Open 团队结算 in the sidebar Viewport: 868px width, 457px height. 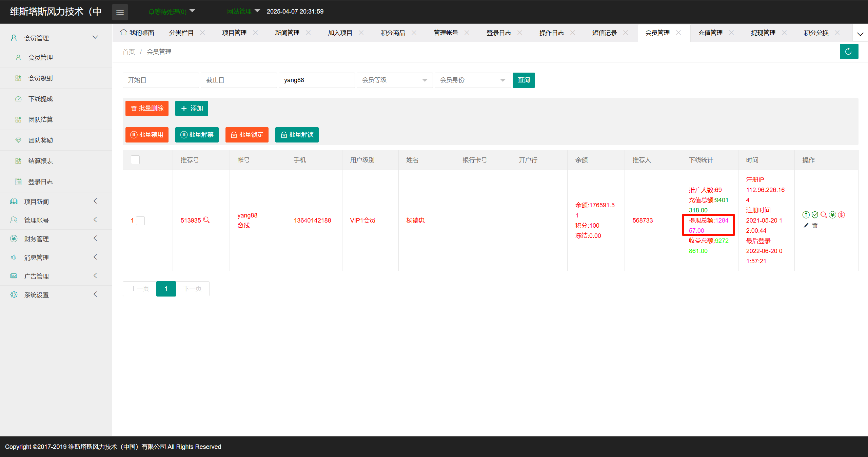[x=56, y=119]
